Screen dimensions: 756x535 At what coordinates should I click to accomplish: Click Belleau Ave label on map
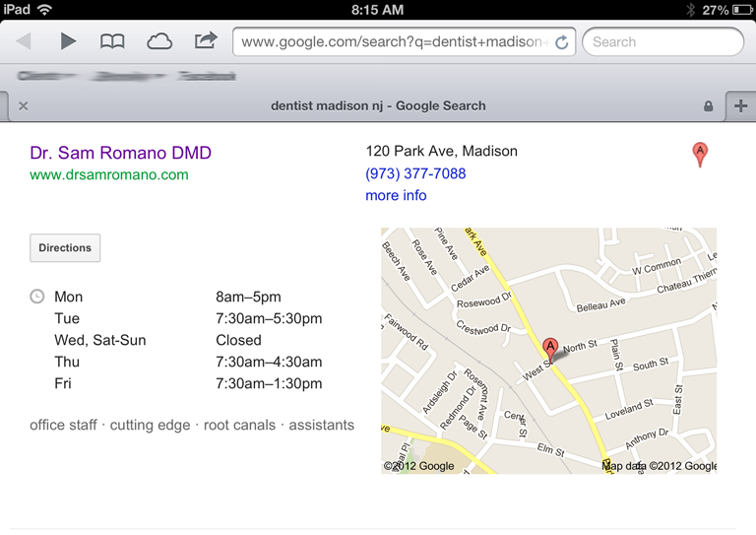[x=600, y=304]
